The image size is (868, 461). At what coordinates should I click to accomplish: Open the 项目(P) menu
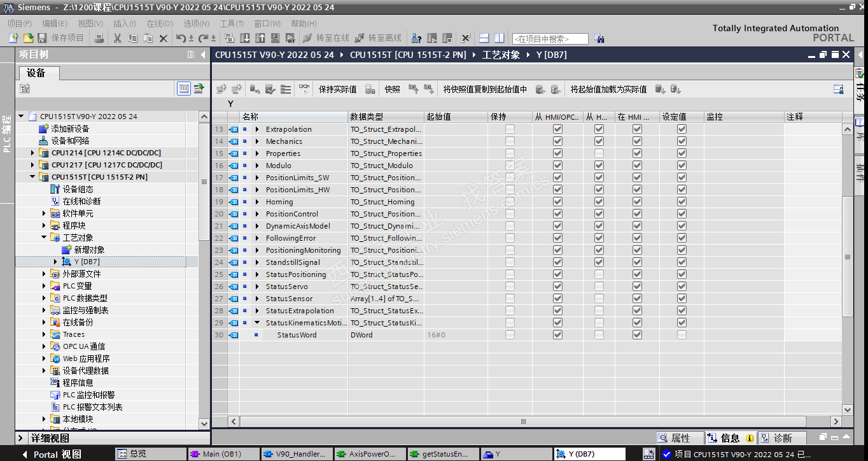coord(20,24)
